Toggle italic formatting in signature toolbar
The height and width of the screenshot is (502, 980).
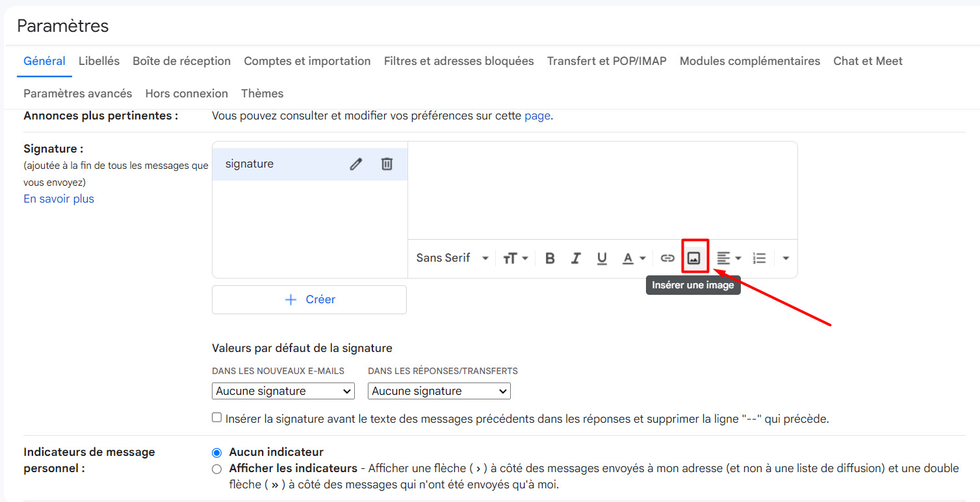point(575,258)
